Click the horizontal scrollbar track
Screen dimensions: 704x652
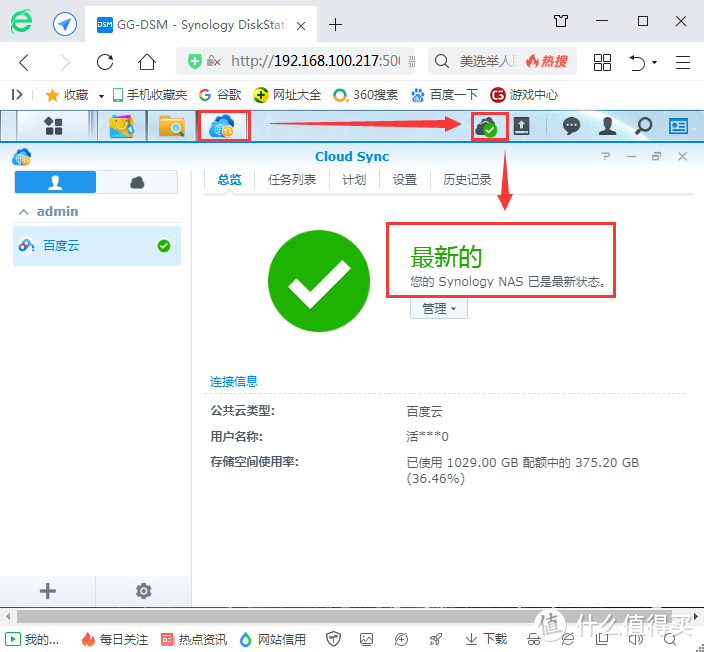[344, 616]
